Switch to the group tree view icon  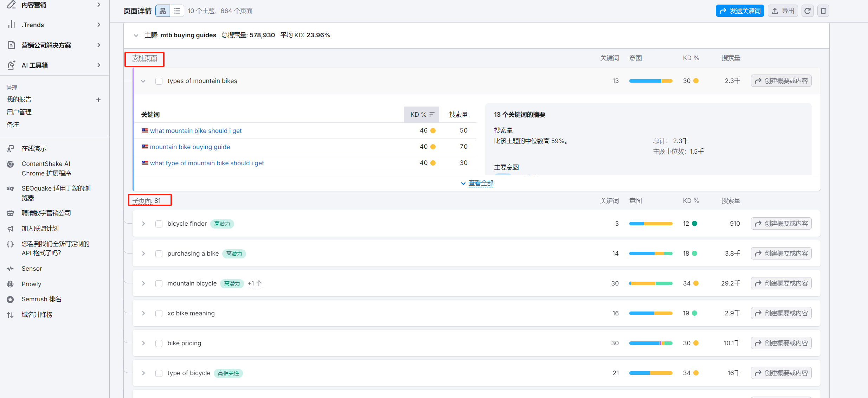[162, 11]
